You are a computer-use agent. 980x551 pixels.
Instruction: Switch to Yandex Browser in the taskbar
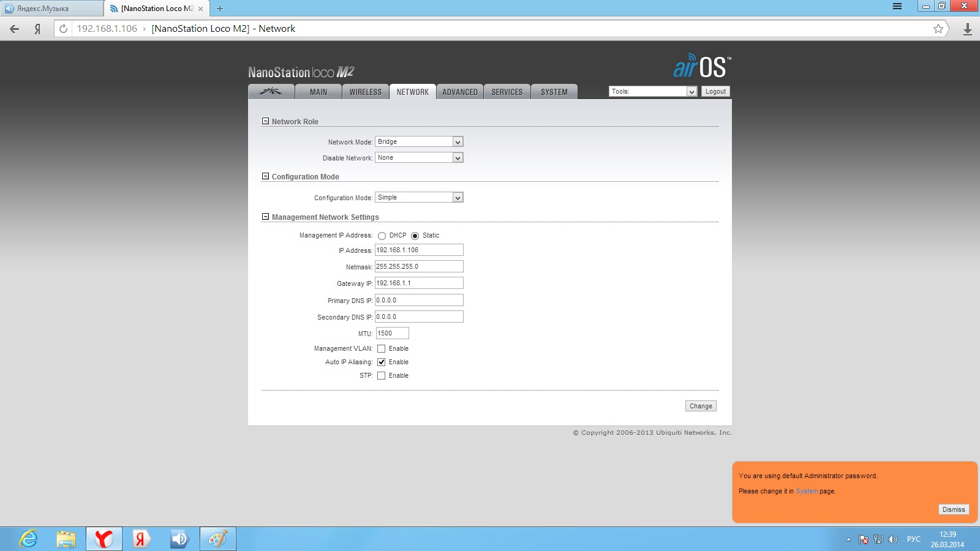(104, 539)
